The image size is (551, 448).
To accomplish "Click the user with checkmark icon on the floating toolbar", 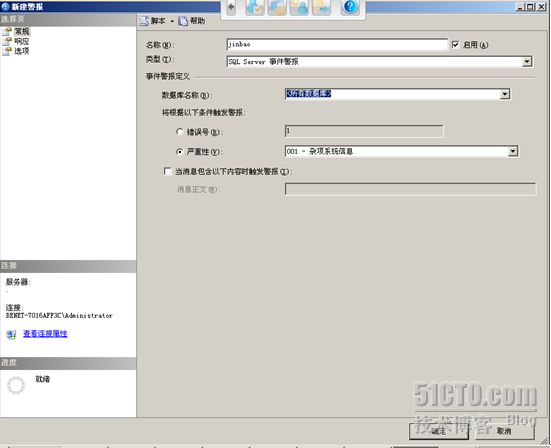I will tap(255, 7).
